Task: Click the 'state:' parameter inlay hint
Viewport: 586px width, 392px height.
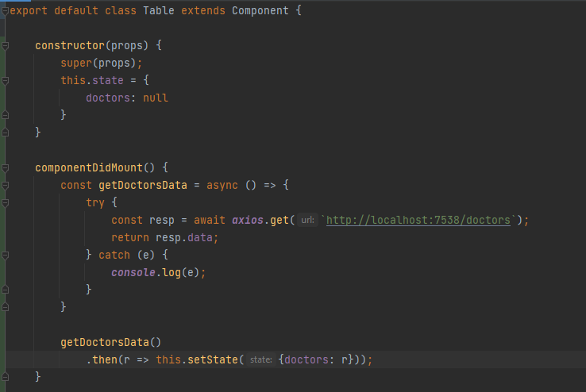Action: (x=261, y=360)
